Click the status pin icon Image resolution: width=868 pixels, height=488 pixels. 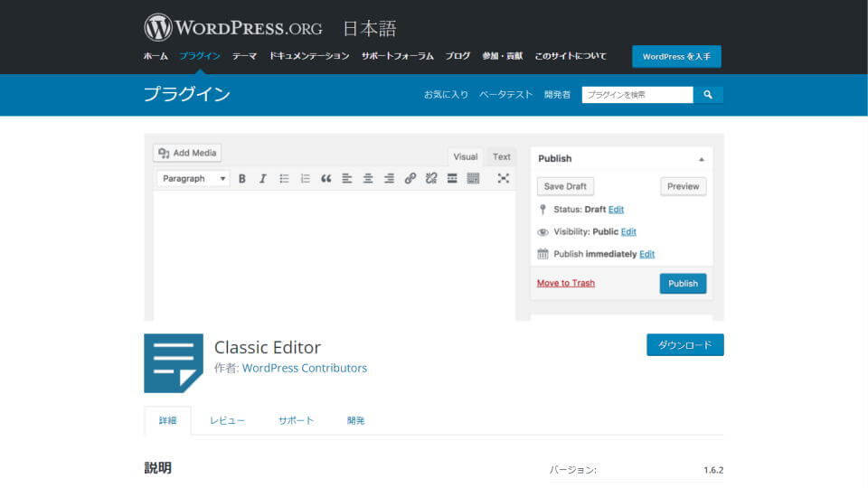[x=542, y=209]
